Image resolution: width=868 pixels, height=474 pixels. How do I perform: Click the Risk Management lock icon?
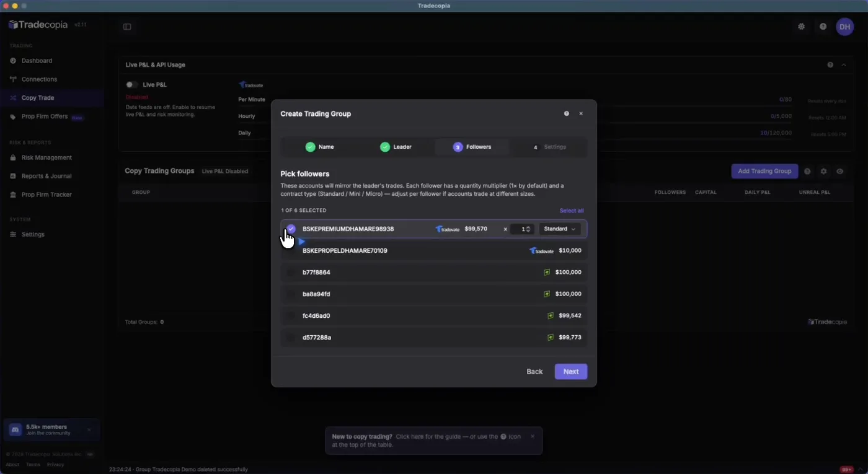point(13,157)
